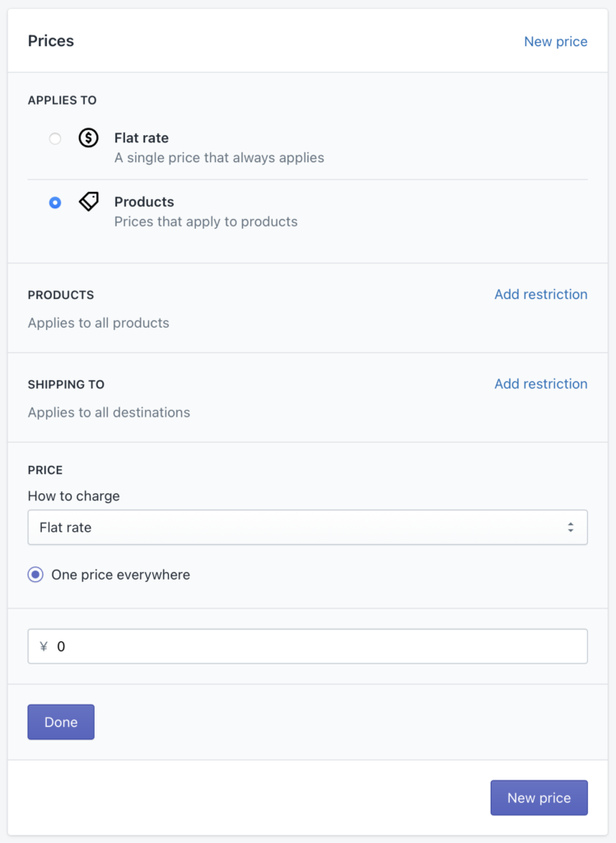Image resolution: width=616 pixels, height=843 pixels.
Task: Click the One price everywhere label
Action: point(120,575)
